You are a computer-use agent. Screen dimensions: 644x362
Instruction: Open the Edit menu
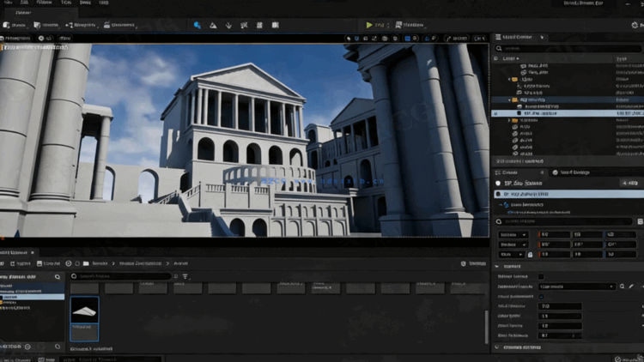pyautogui.click(x=25, y=3)
